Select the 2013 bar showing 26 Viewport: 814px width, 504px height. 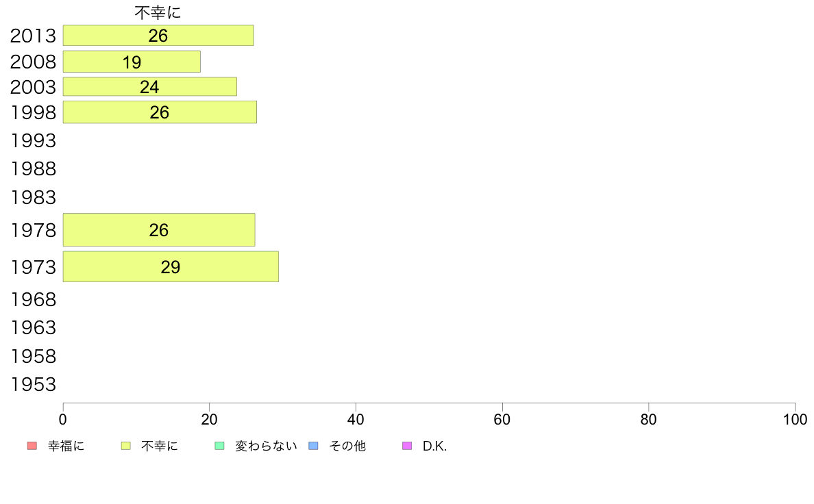[x=158, y=36]
